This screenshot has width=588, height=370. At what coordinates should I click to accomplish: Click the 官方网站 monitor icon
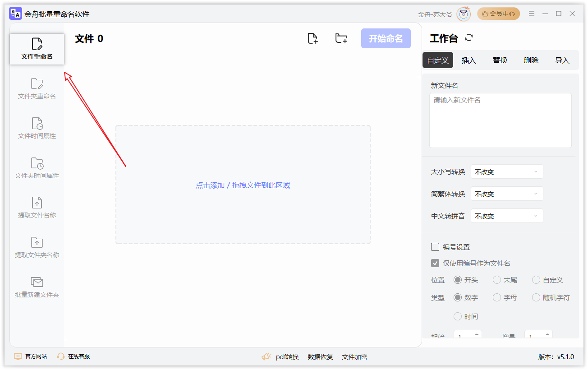coord(18,356)
